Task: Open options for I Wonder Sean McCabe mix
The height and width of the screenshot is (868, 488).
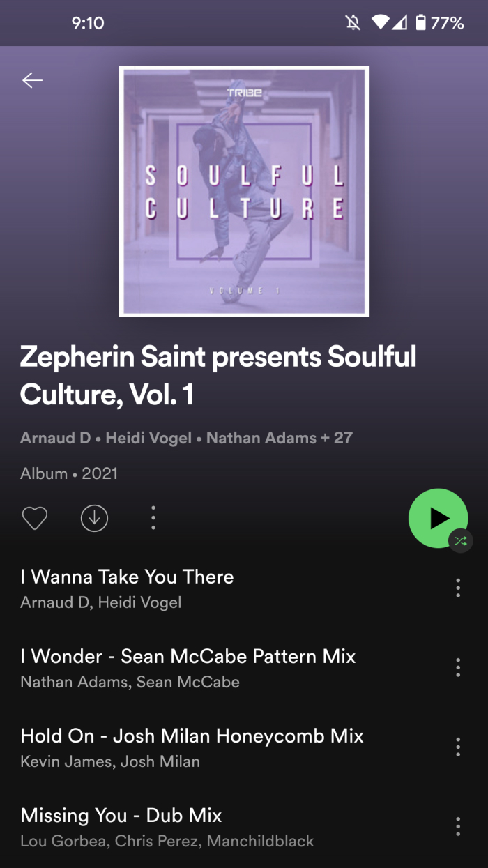Action: pos(458,667)
